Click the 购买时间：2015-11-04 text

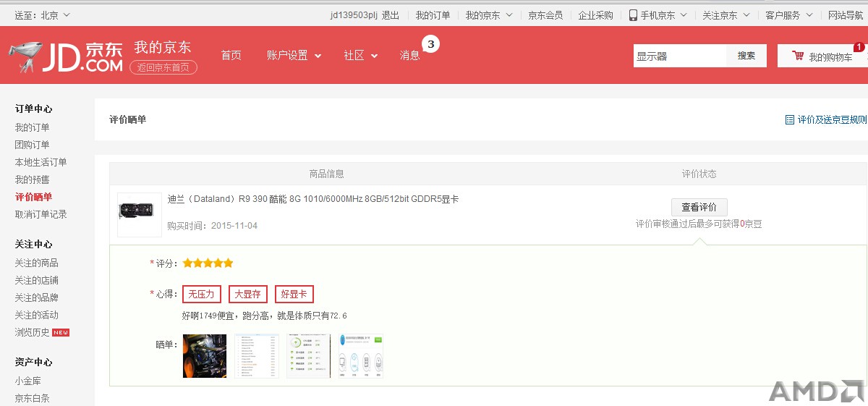[212, 226]
